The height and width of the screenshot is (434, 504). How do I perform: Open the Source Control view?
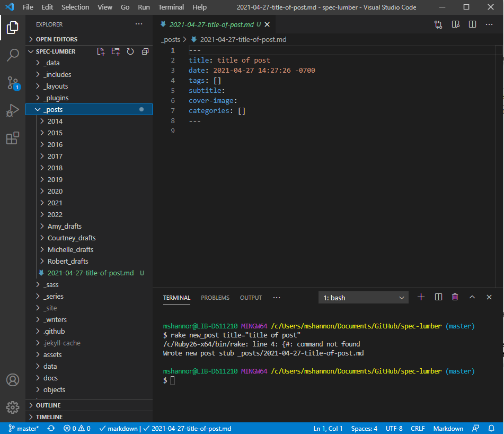pyautogui.click(x=13, y=83)
